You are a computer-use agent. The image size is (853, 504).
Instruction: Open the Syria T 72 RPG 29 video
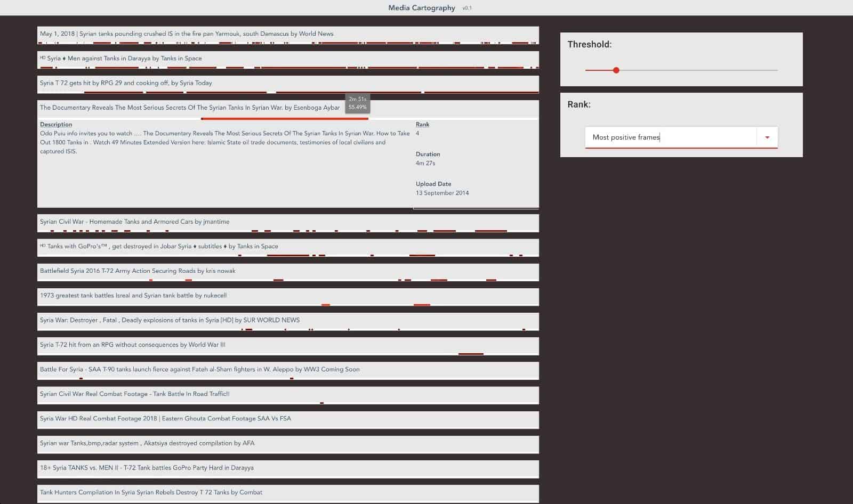click(x=125, y=83)
